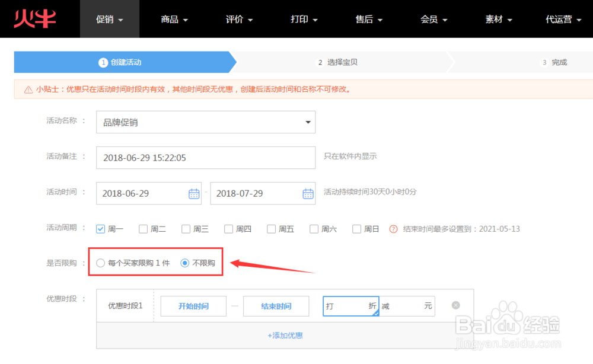Click the 小贴士 tip message text
The image size is (593, 364).
click(194, 90)
